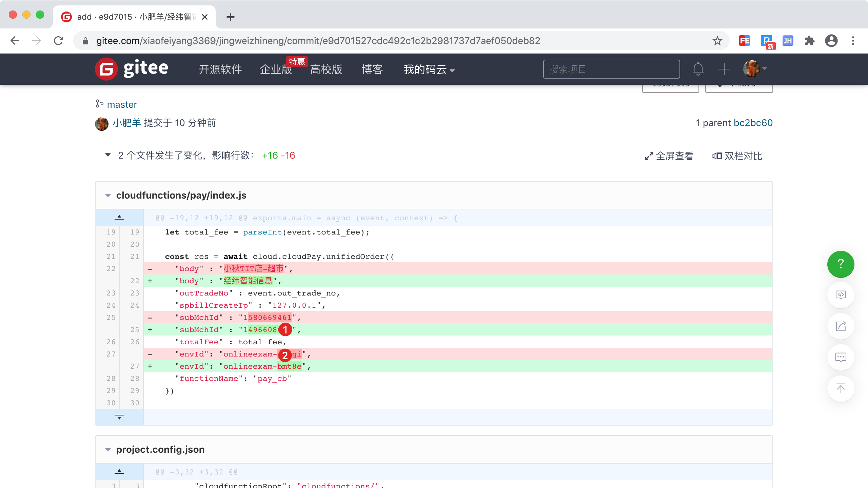Viewport: 868px width, 488px height.
Task: Open the 开源软件 navigation item
Action: coord(220,69)
